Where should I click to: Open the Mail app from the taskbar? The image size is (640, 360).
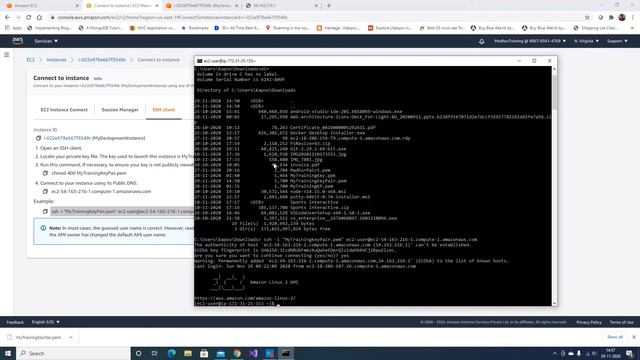click(x=220, y=353)
